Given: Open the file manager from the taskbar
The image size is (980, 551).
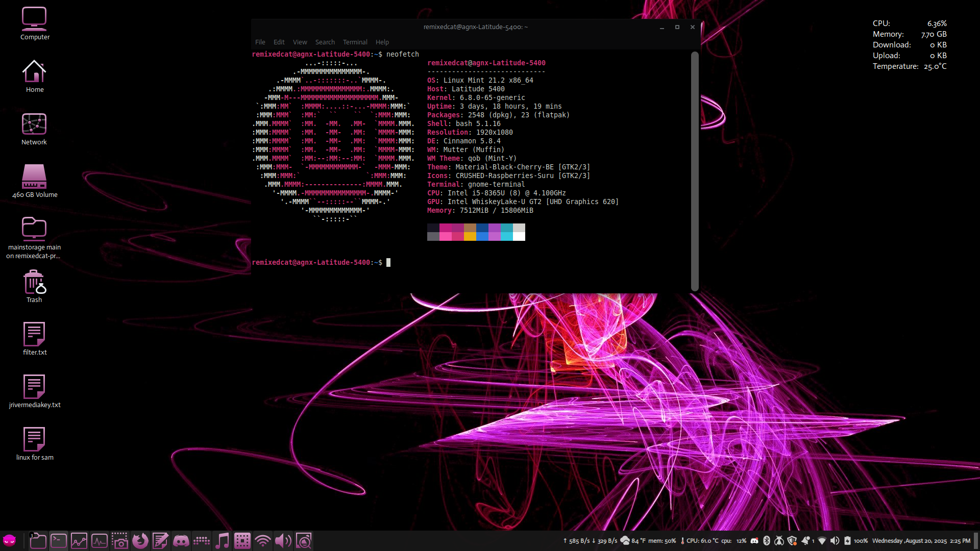Looking at the screenshot, I should 39,540.
